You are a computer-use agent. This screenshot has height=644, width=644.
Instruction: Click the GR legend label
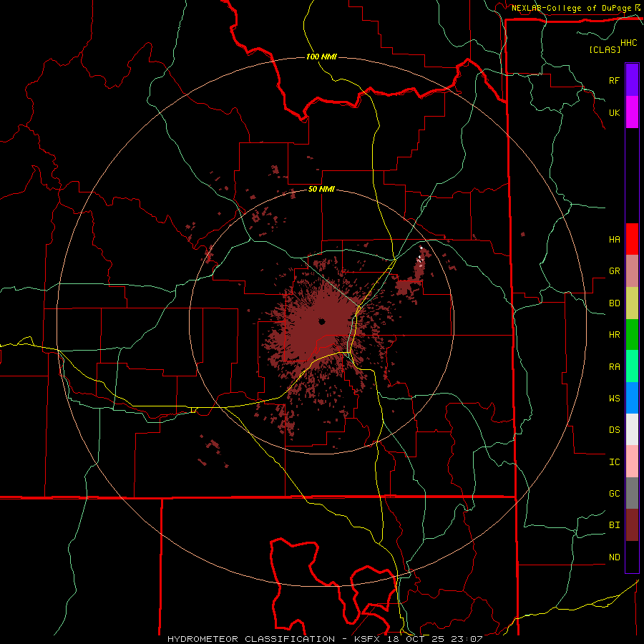click(614, 271)
